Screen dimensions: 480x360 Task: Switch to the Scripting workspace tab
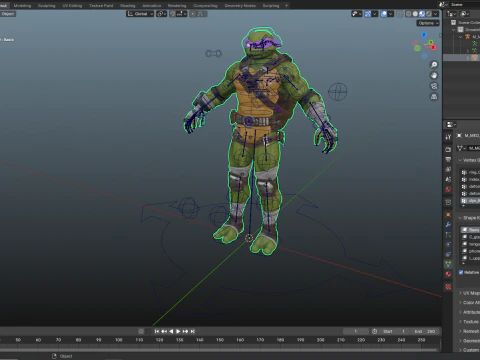(271, 5)
